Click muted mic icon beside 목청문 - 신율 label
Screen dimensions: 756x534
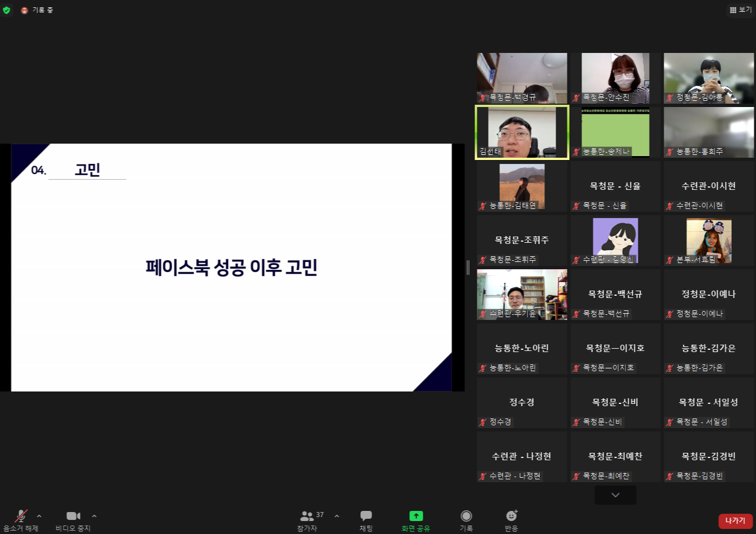point(576,206)
